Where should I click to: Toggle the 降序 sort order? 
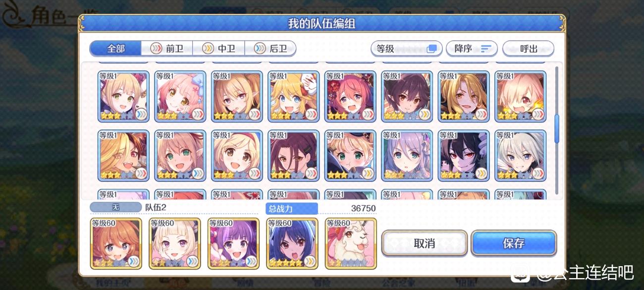472,49
